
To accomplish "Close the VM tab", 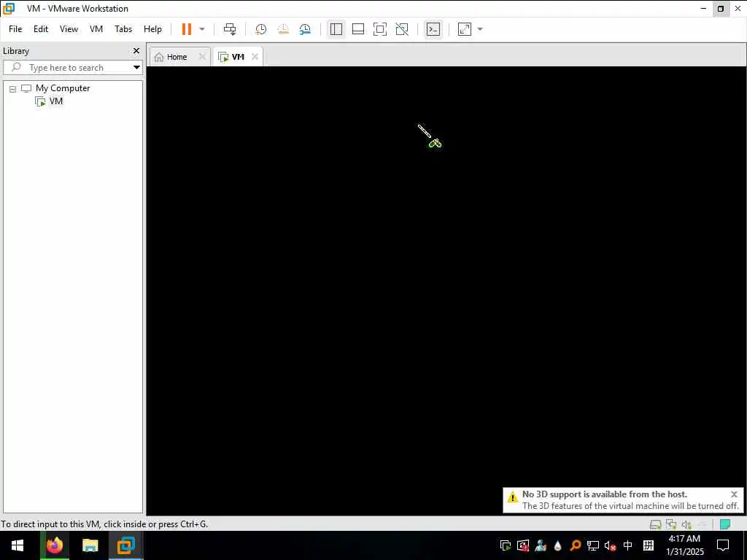I will 255,57.
